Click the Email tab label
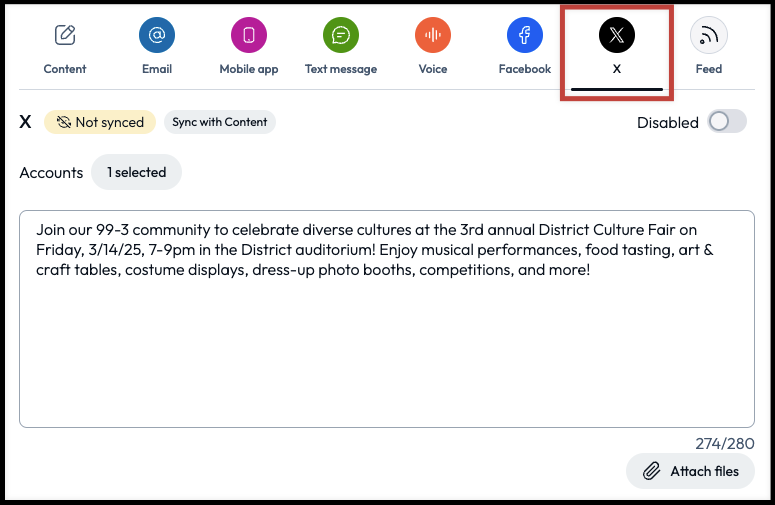The width and height of the screenshot is (775, 505). [157, 69]
